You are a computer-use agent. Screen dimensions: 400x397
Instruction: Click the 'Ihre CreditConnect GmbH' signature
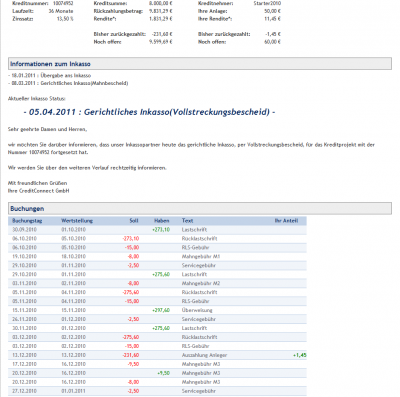coord(39,191)
